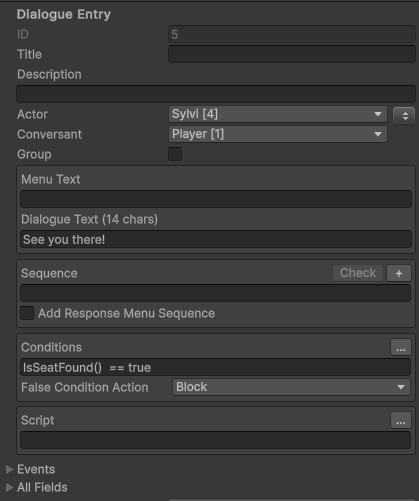Click the Actor label
This screenshot has height=501, width=419.
tap(32, 114)
